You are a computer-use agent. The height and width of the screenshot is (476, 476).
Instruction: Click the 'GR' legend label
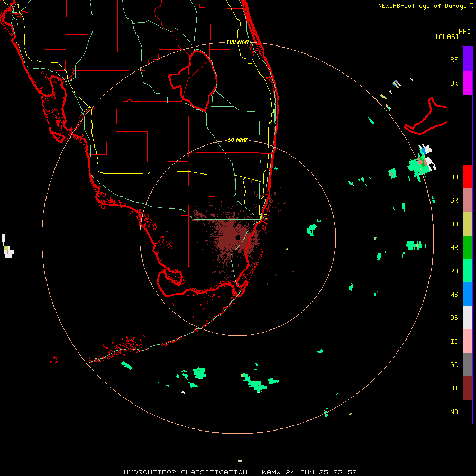tap(454, 200)
